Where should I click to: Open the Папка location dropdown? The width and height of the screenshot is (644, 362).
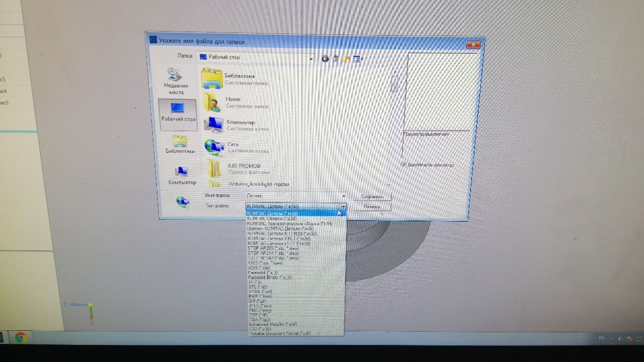pos(311,59)
